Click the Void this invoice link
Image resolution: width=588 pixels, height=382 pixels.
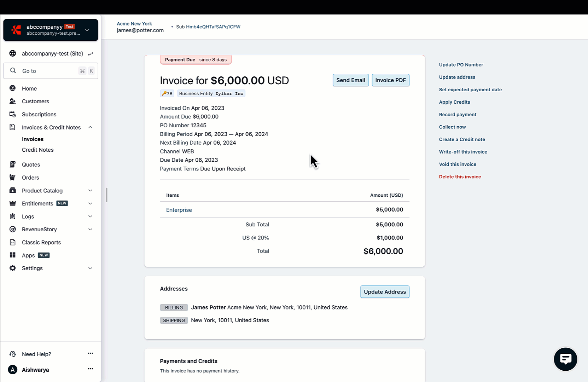click(458, 164)
